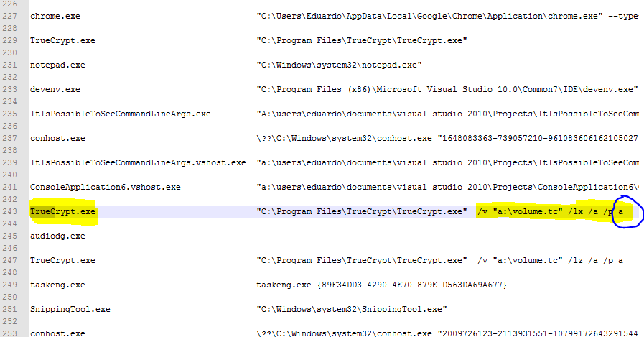
Task: Click the "a:\volume.tc" argument on line 243
Action: pos(528,212)
